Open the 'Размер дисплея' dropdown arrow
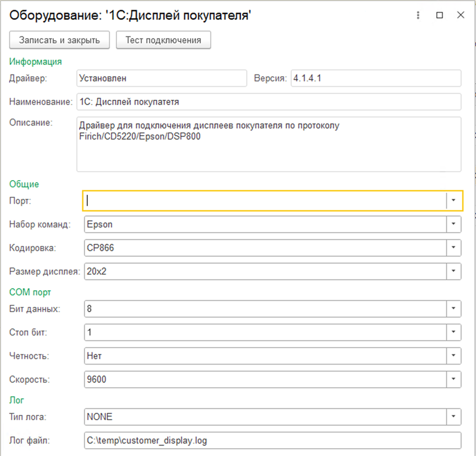Viewport: 476px width, 456px height. click(454, 271)
